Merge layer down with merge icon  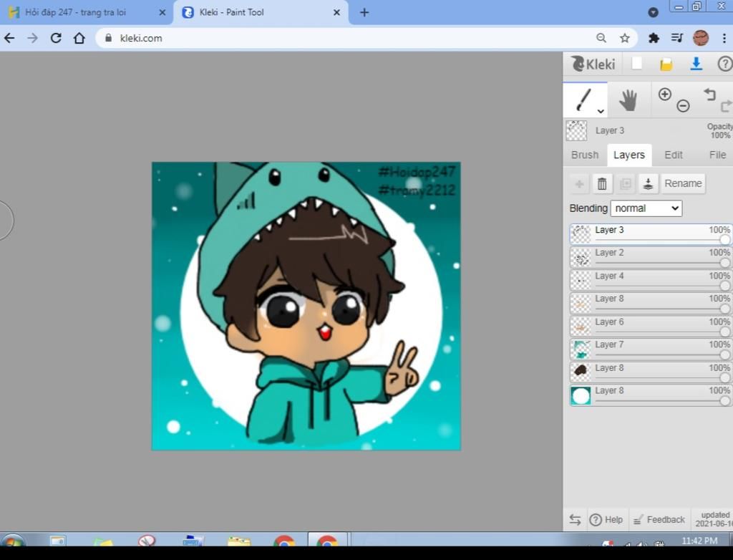648,183
